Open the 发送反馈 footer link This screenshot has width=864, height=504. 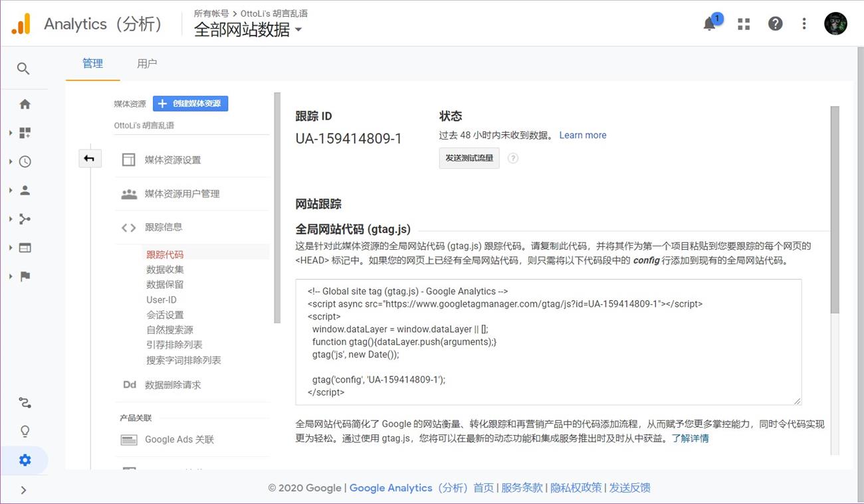[630, 488]
